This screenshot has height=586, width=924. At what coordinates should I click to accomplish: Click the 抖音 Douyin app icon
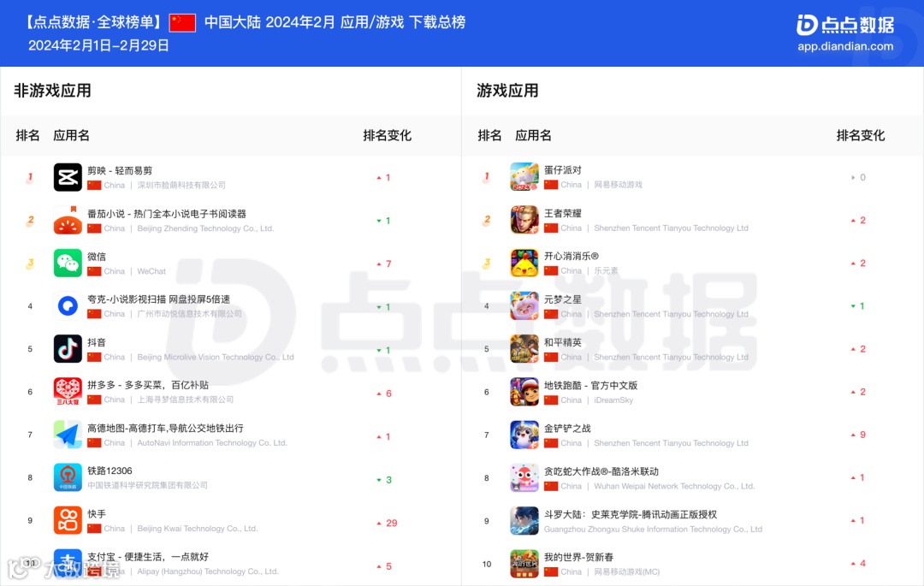tap(68, 349)
